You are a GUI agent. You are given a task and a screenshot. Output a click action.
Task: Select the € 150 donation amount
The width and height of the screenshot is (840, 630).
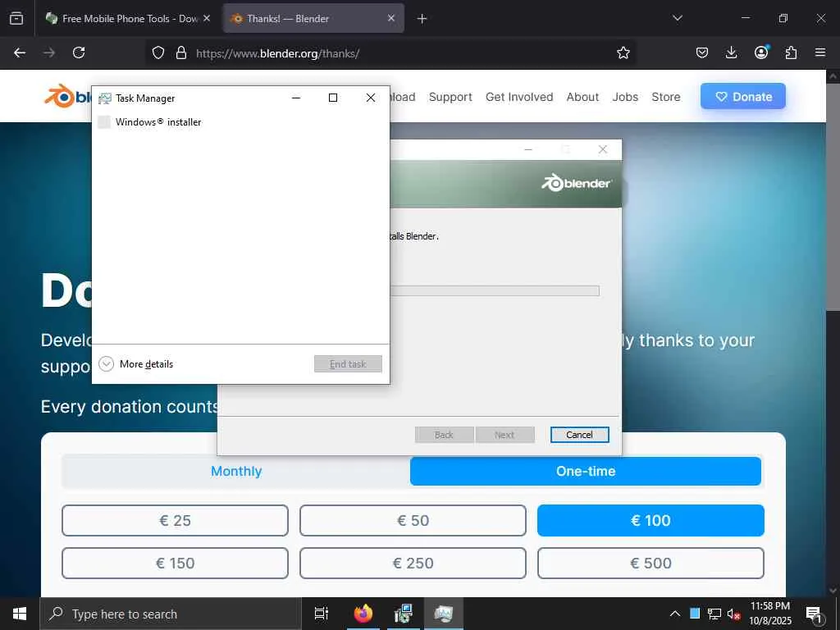[x=176, y=563]
